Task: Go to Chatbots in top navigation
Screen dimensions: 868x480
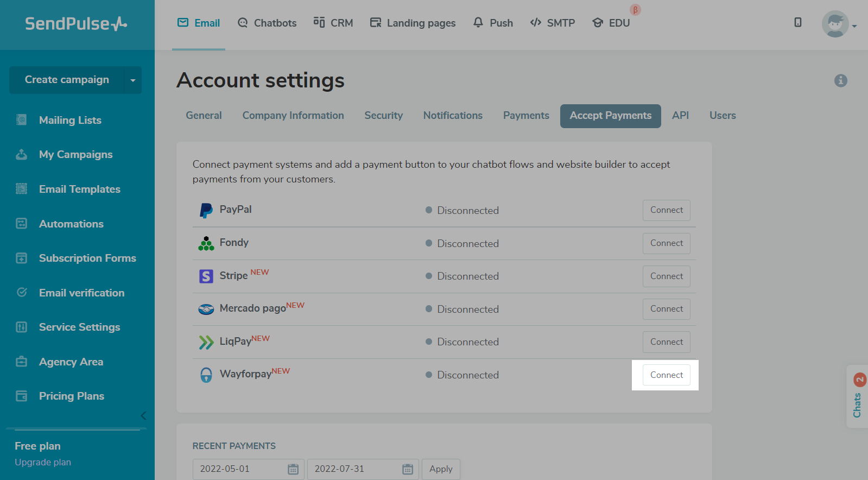Action: (x=267, y=23)
